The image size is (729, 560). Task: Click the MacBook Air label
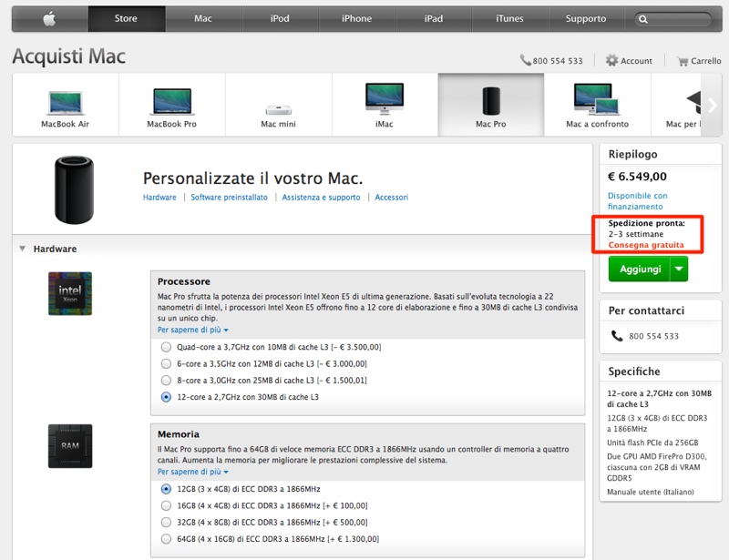point(65,124)
